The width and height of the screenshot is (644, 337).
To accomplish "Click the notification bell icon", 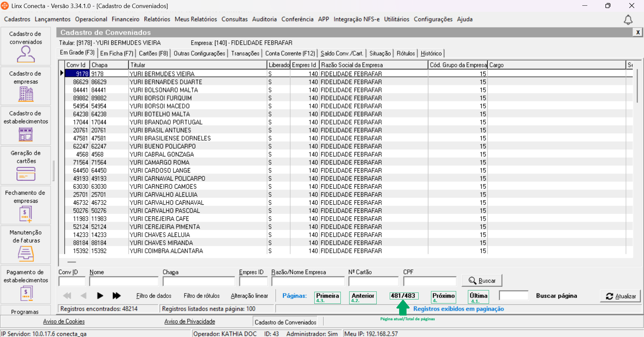I will (x=628, y=20).
